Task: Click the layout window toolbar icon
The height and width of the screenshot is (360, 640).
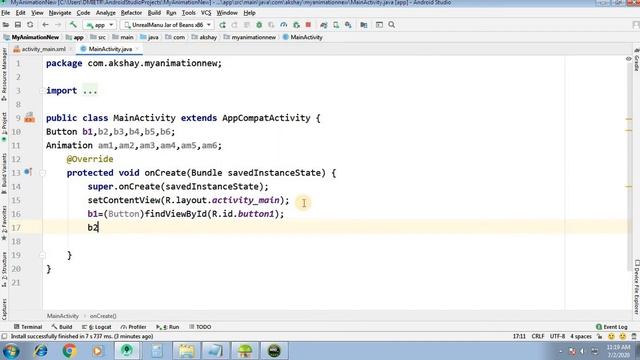Action: click(379, 25)
